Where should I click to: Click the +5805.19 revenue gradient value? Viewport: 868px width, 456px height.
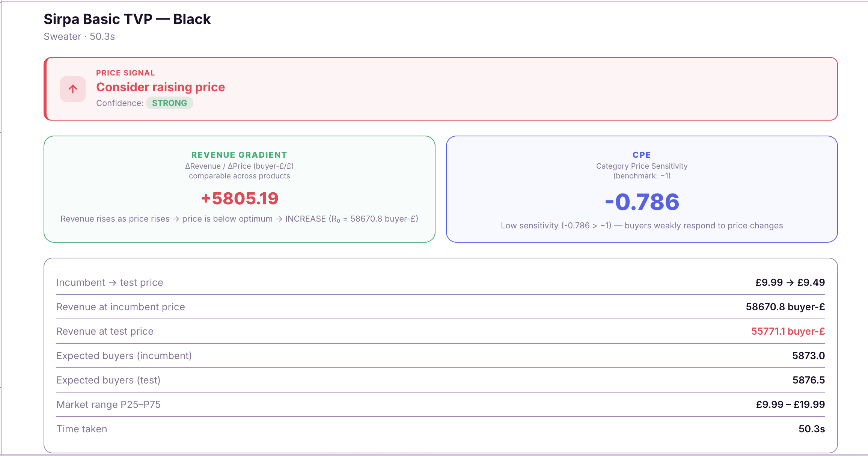click(x=240, y=198)
